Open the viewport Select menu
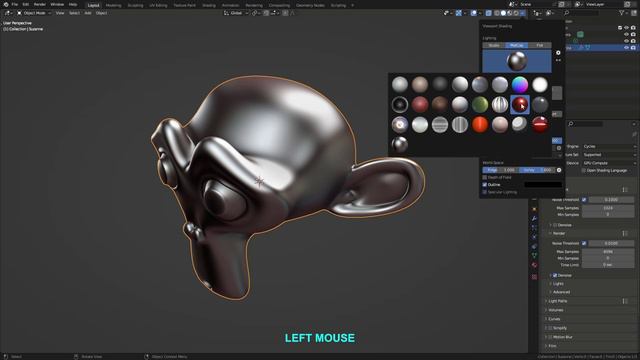This screenshot has width=640, height=360. click(x=74, y=13)
